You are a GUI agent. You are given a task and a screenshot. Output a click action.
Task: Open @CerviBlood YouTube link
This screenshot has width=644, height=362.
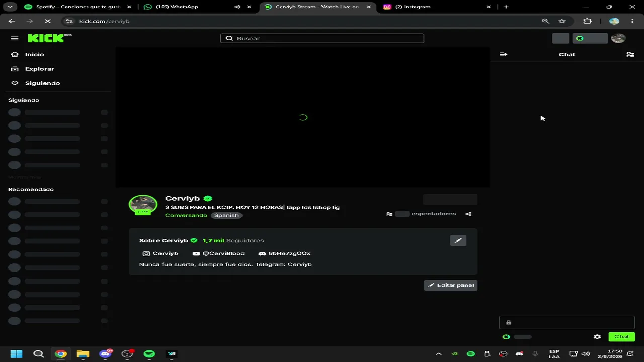pyautogui.click(x=218, y=253)
